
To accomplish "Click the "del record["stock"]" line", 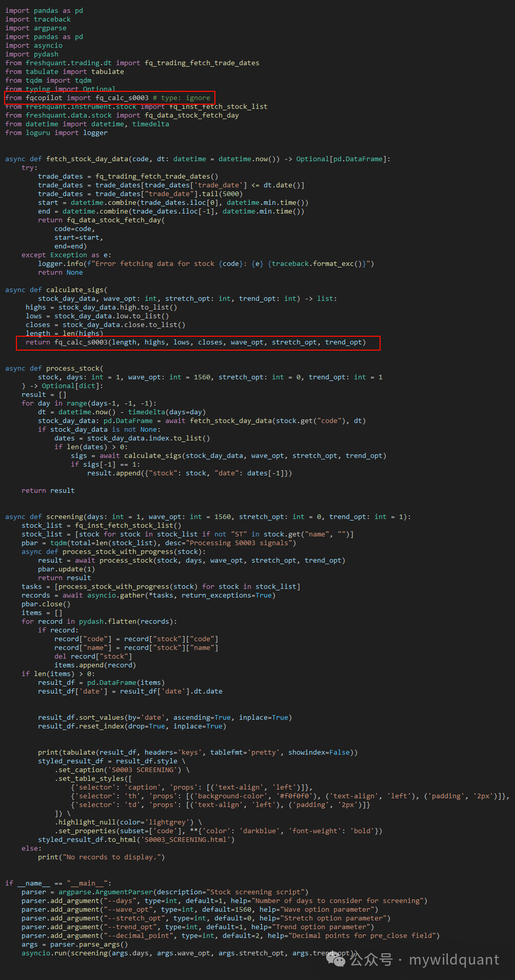I will (x=93, y=657).
